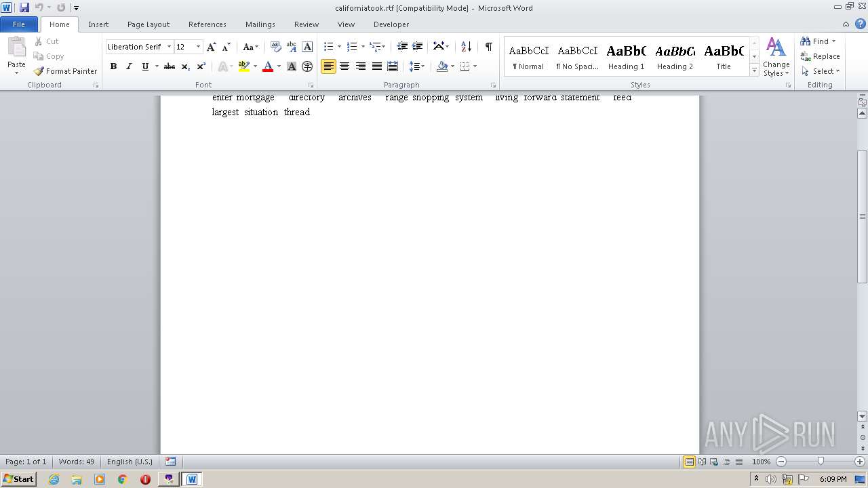Toggle Italic formatting
Viewport: 868px width, 488px height.
[129, 66]
